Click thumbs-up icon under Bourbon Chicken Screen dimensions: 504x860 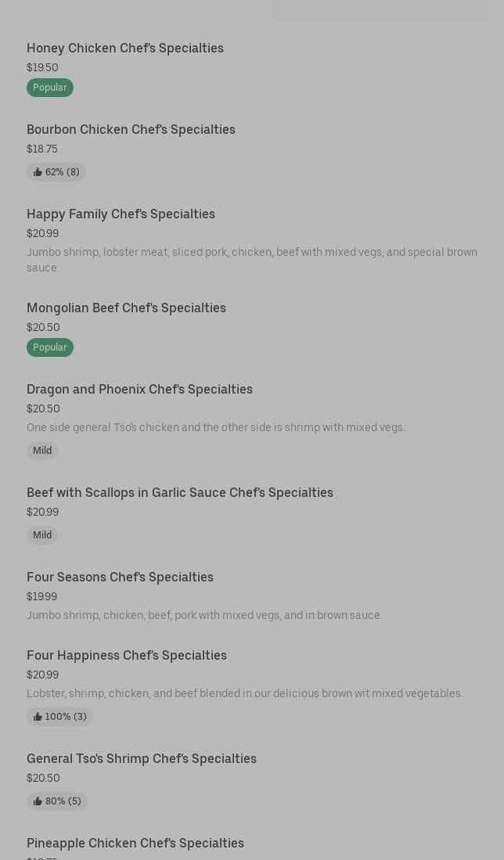coord(38,172)
